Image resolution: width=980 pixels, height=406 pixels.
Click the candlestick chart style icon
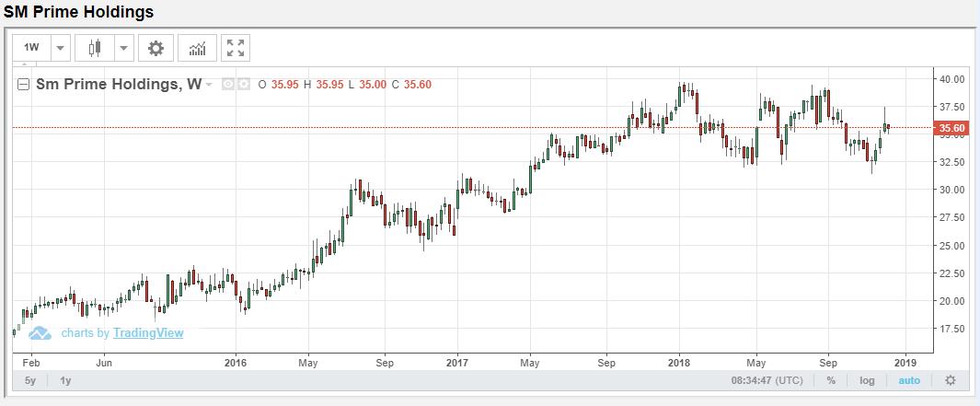coord(93,48)
